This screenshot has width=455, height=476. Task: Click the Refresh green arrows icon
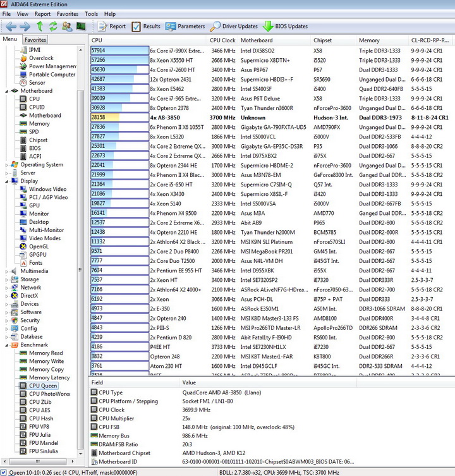(53, 27)
